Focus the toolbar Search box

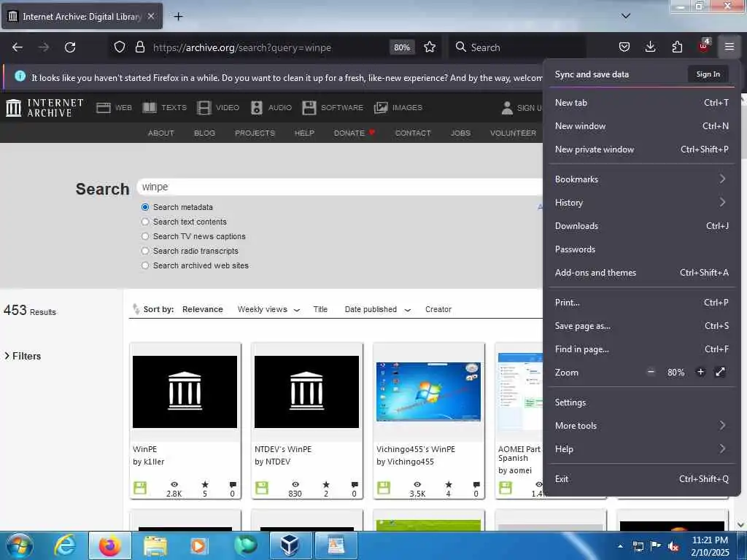pos(516,47)
